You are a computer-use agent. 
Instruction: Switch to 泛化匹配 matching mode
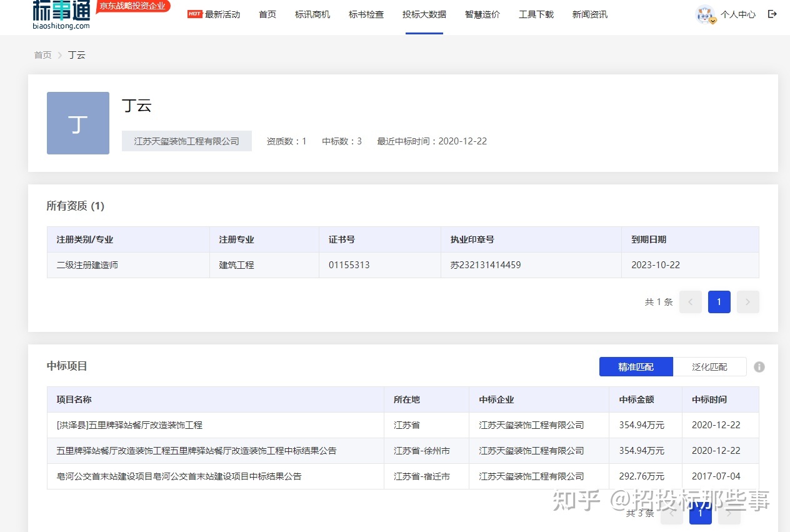(711, 367)
